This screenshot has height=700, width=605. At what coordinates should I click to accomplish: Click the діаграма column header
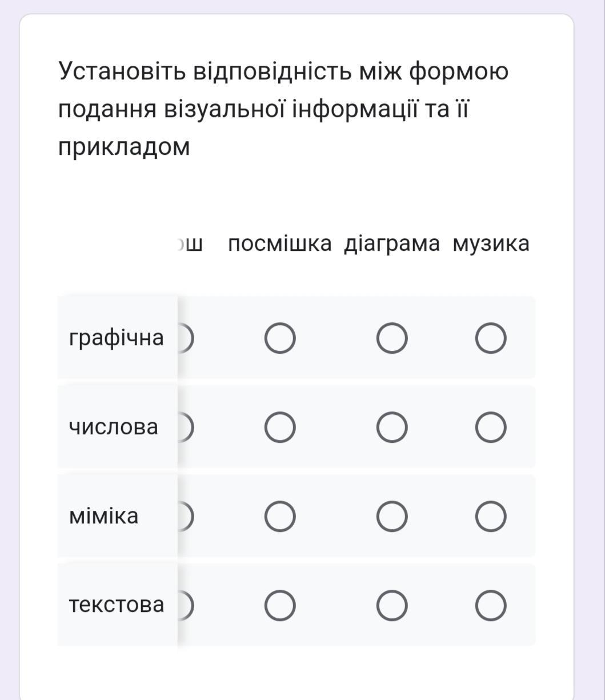point(392,244)
